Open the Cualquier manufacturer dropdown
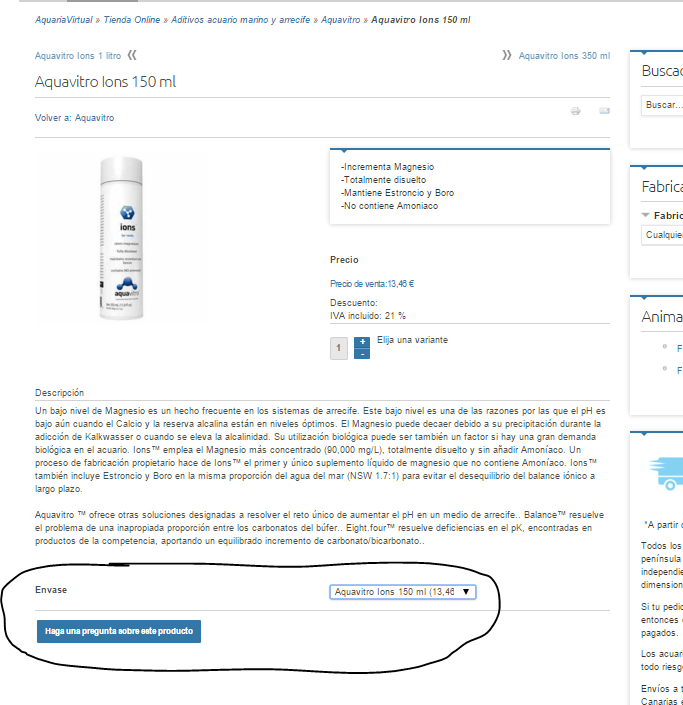683x705 pixels. coord(662,235)
